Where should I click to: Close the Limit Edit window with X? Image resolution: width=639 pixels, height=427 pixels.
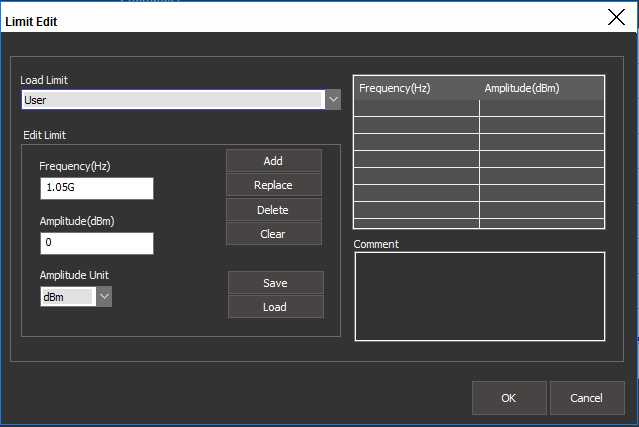(617, 16)
